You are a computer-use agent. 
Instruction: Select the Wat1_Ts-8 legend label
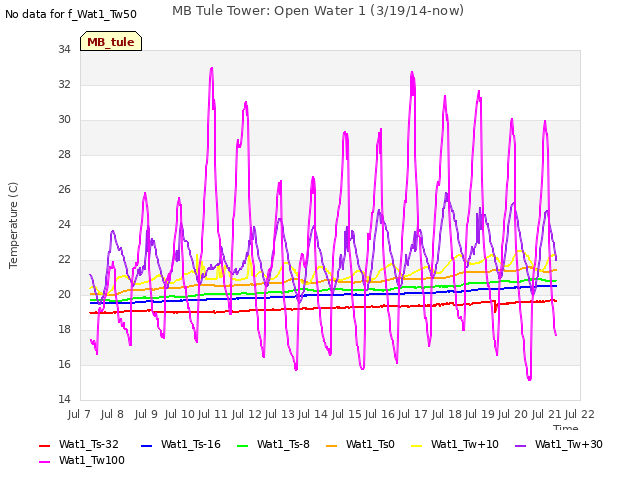283,444
